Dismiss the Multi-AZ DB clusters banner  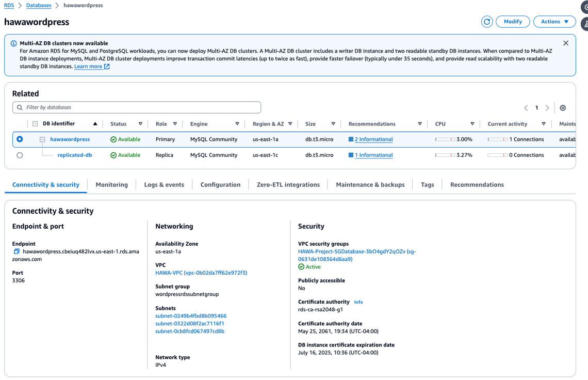(x=565, y=43)
